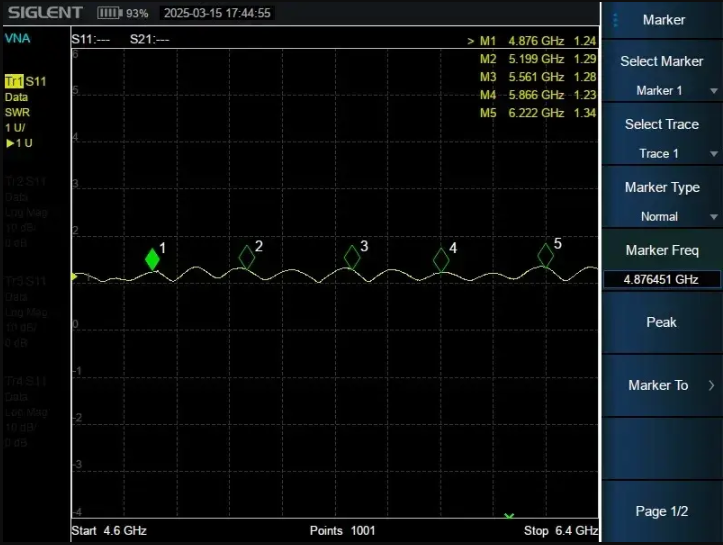Expand the Select Trace dropdown
This screenshot has width=723, height=545.
click(661, 153)
